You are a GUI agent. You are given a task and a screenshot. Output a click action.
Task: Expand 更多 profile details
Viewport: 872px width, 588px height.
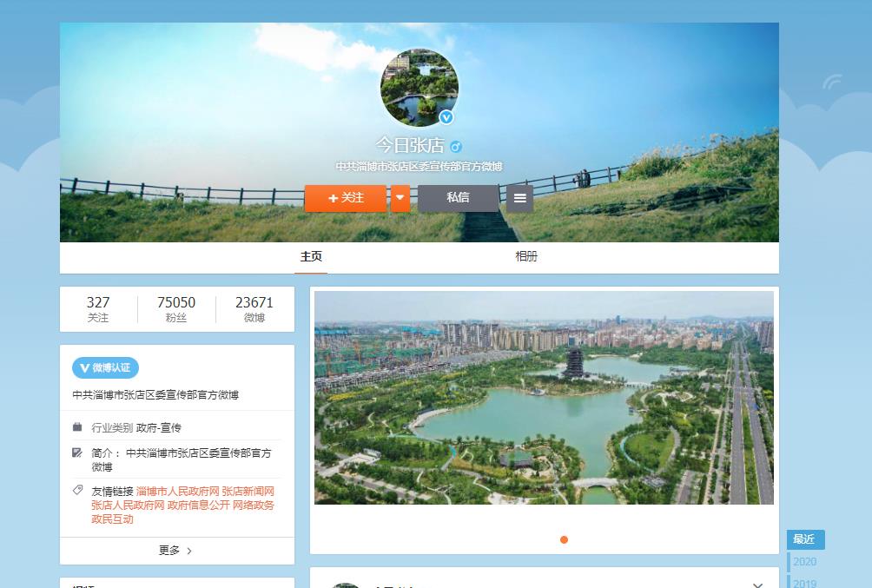coord(176,551)
